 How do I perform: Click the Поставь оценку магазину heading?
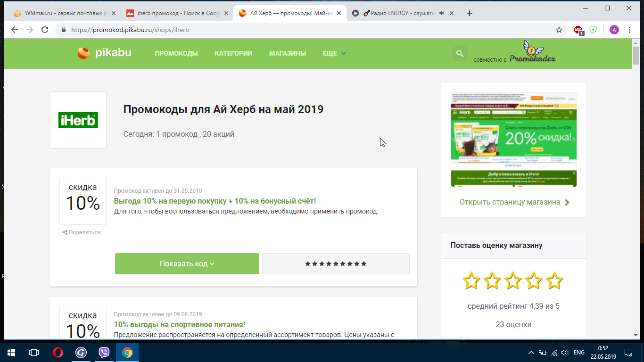(x=496, y=245)
